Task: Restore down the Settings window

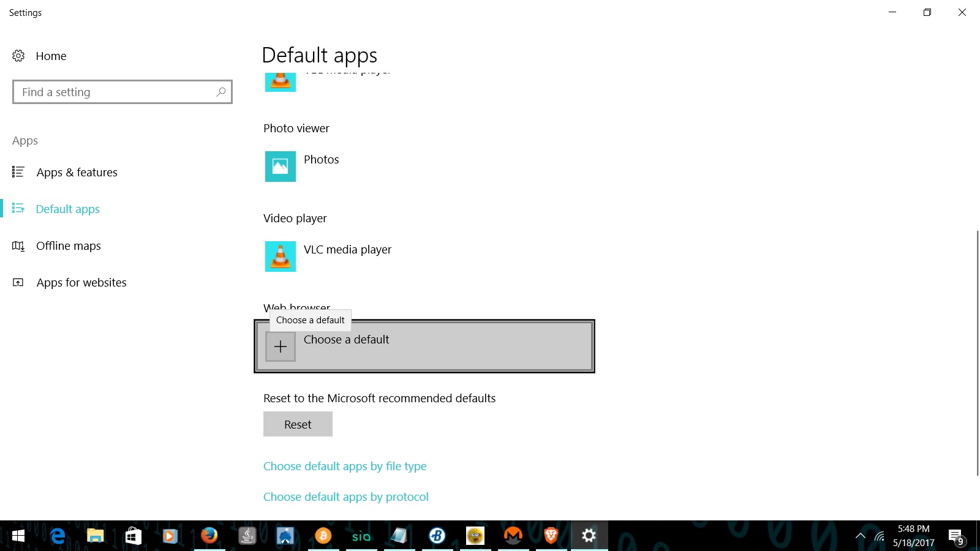Action: coord(927,12)
